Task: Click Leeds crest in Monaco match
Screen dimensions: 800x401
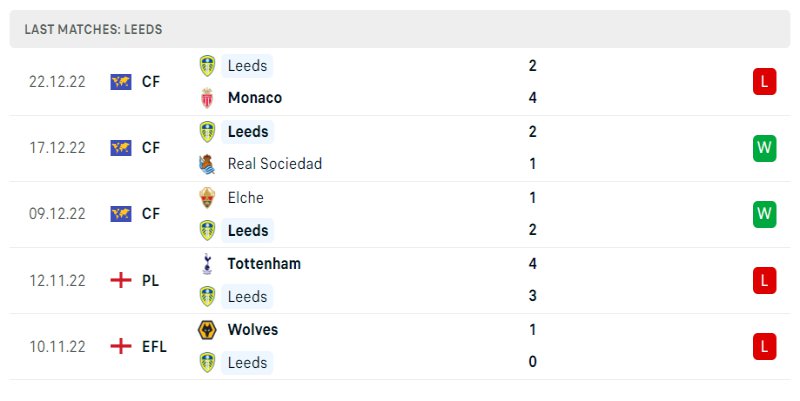Action: [x=208, y=65]
